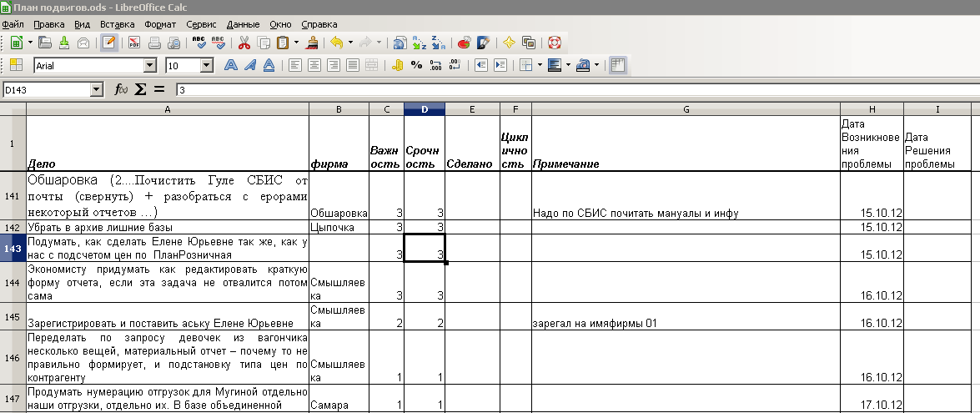The height and width of the screenshot is (413, 980).
Task: Open undo history dropdown
Action: point(350,43)
